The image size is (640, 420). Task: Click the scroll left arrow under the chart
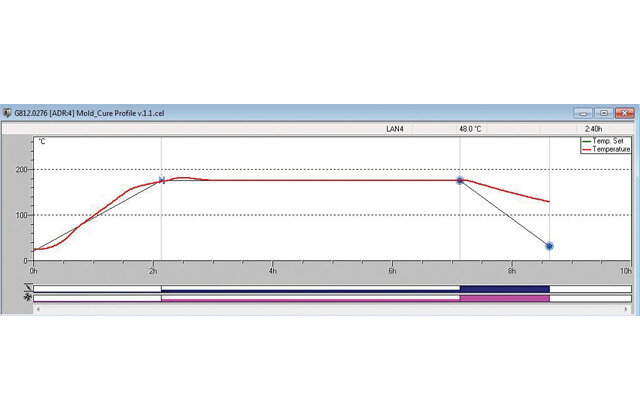coord(38,309)
